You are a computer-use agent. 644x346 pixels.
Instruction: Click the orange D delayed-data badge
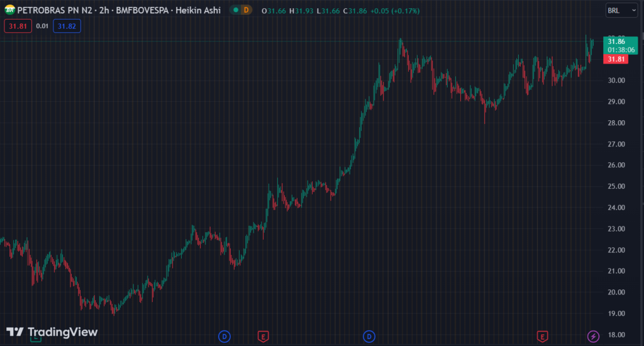pos(246,10)
